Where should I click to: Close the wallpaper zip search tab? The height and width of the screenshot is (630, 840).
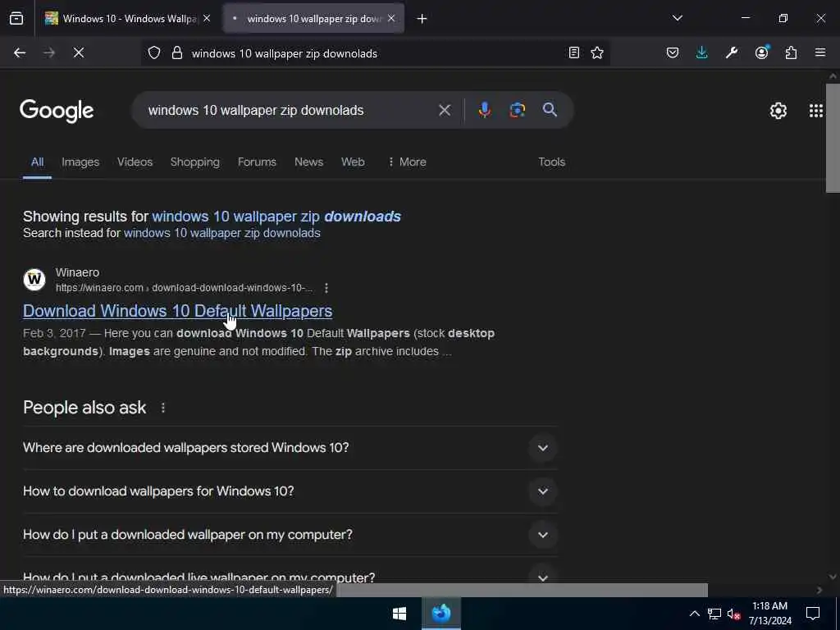(391, 19)
